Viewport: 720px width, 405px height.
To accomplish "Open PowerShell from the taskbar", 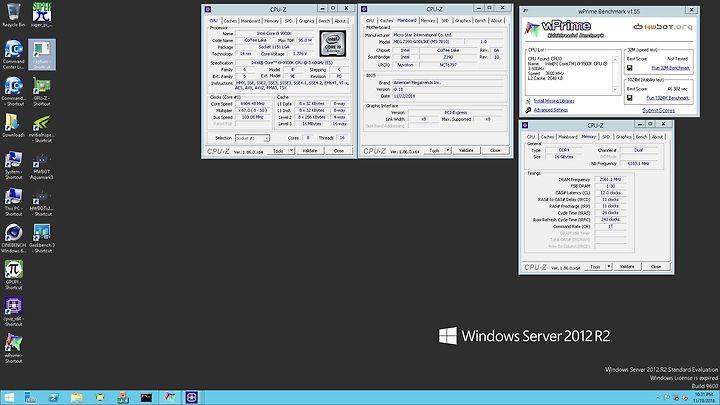I will pos(53,398).
